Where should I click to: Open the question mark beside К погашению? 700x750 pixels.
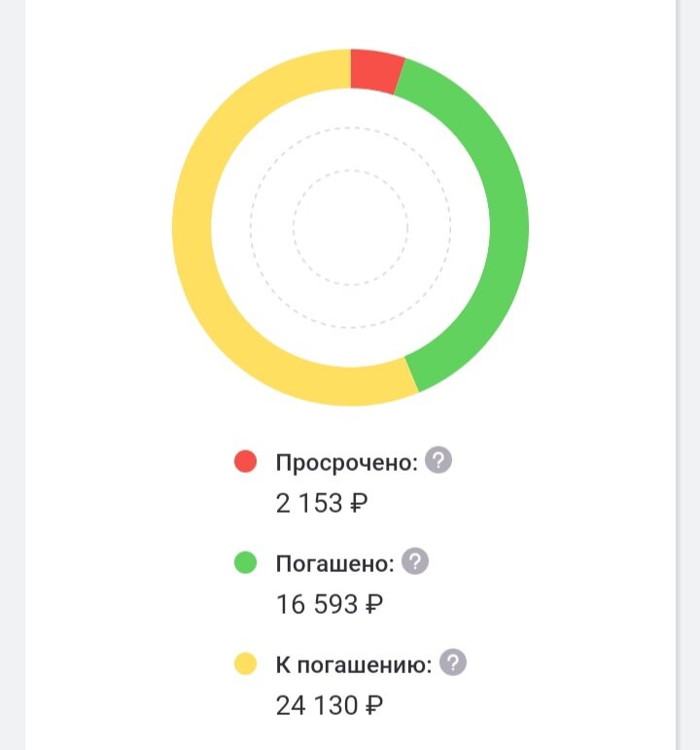(x=453, y=662)
